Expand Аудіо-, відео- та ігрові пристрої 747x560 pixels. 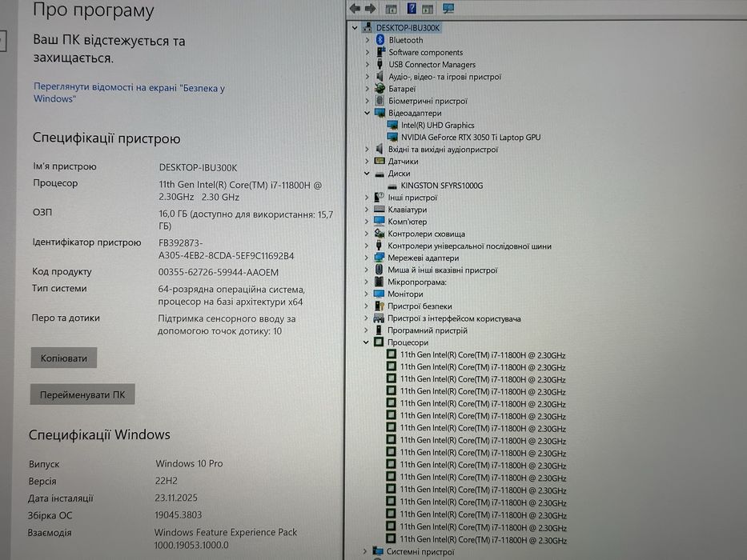[x=367, y=76]
